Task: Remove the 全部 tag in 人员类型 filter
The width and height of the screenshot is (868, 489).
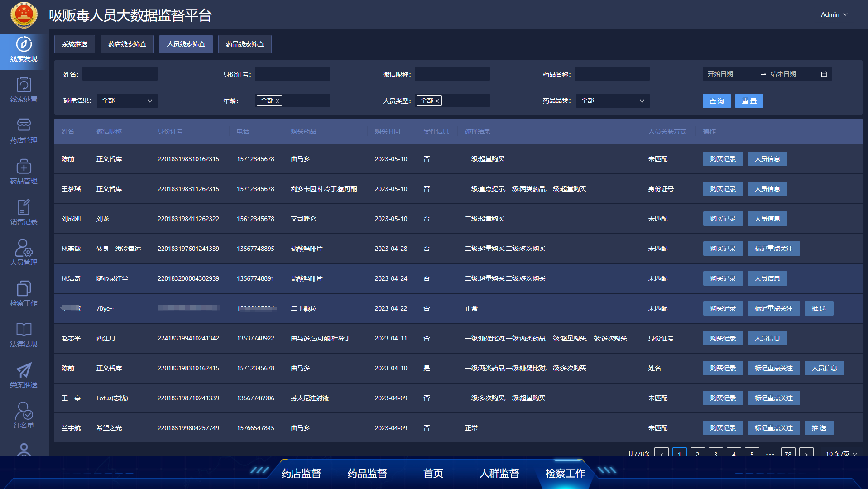Action: coord(437,101)
